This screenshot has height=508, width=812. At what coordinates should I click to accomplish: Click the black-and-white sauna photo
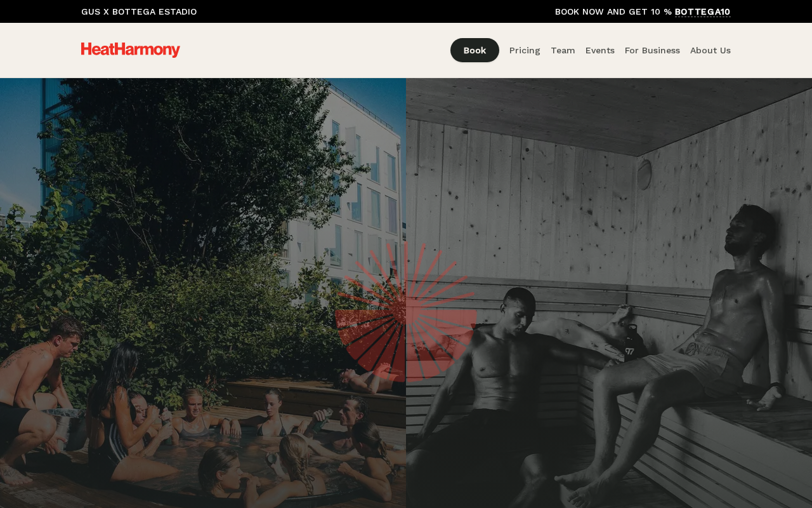point(609,293)
